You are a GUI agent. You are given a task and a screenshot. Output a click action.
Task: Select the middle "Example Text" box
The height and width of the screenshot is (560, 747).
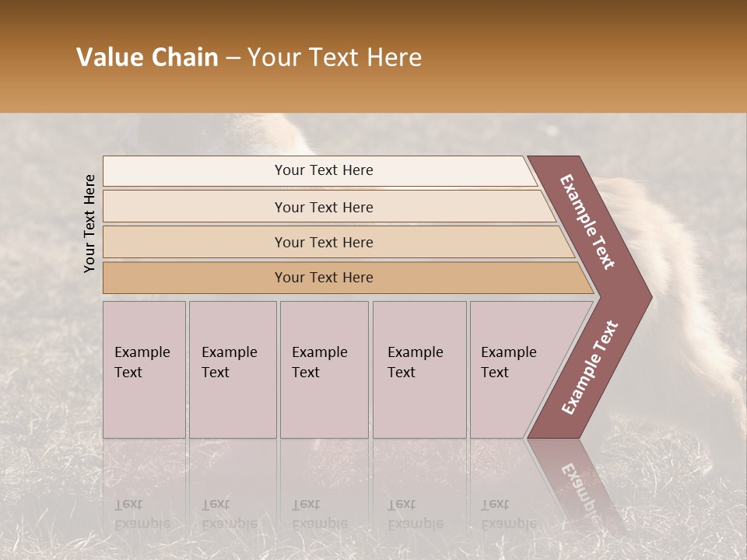(x=324, y=369)
